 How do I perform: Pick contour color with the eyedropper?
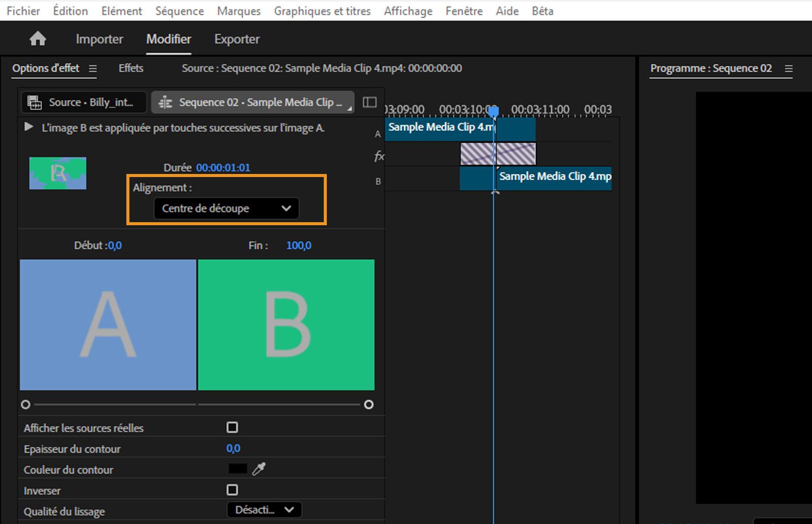coord(259,469)
